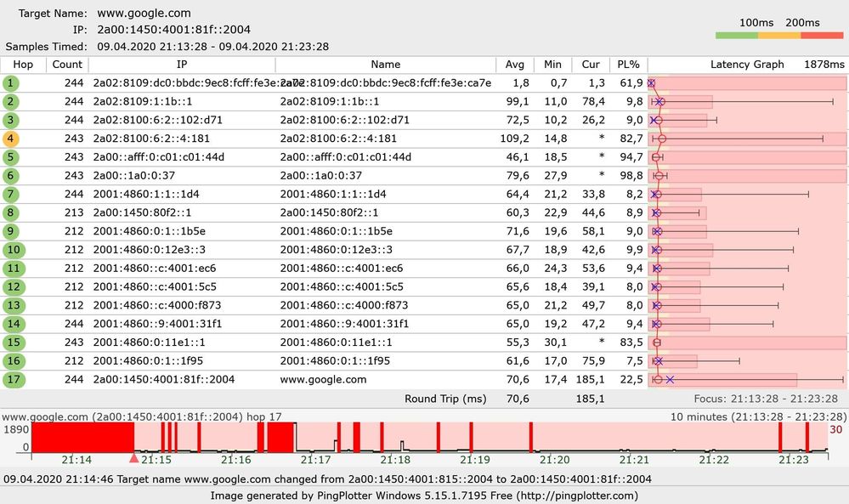Click the hop 15 latency graph bar
Image resolution: width=849 pixels, height=504 pixels.
[747, 343]
